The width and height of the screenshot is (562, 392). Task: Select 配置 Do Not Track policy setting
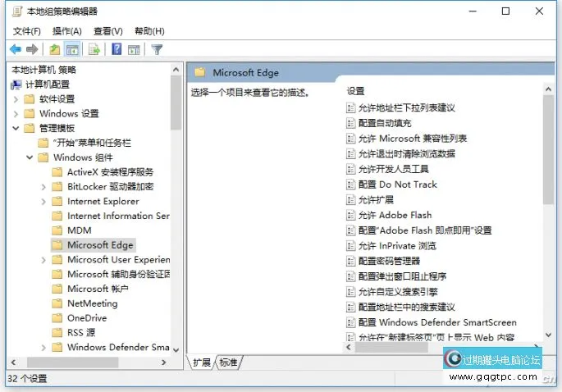pos(397,185)
